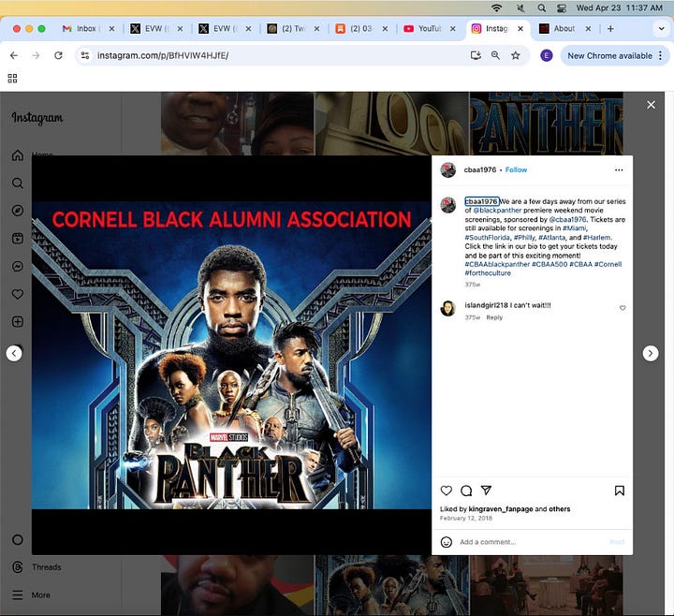The width and height of the screenshot is (674, 616).
Task: Click the profile circle icon in sidebar
Action: [18, 540]
